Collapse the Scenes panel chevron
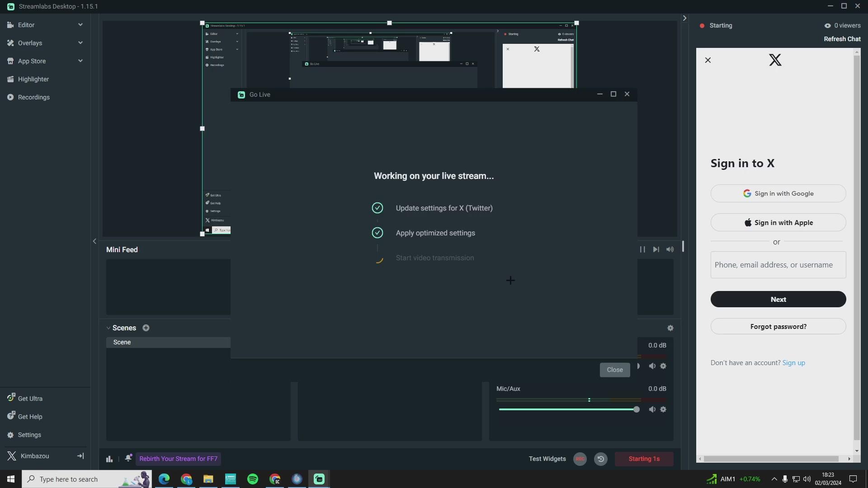868x488 pixels. [x=108, y=328]
